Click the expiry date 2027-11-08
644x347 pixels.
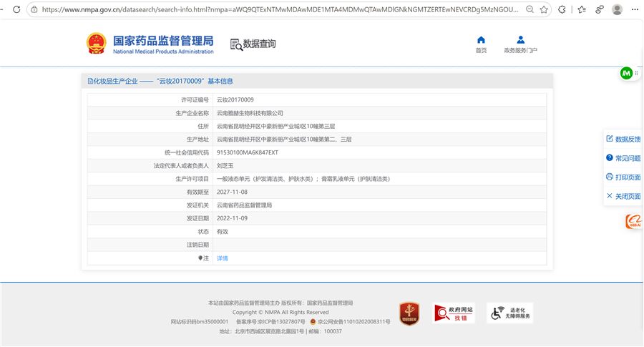pos(232,192)
